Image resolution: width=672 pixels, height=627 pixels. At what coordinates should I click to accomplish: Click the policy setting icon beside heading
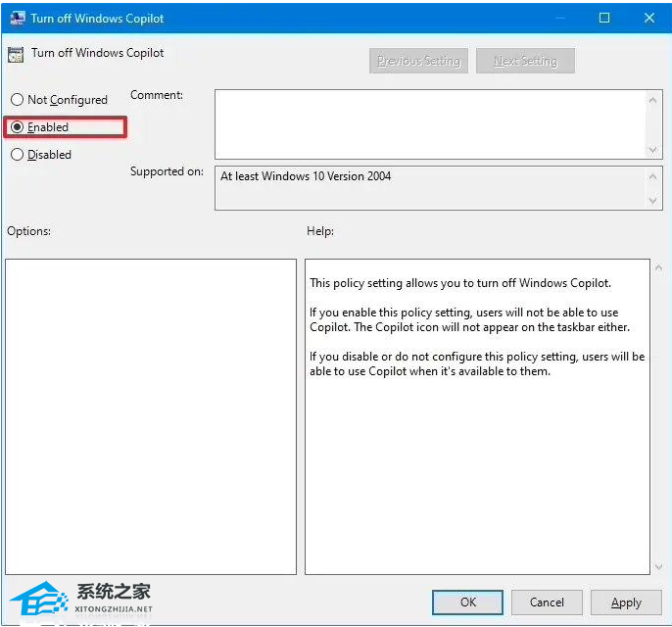(x=16, y=55)
